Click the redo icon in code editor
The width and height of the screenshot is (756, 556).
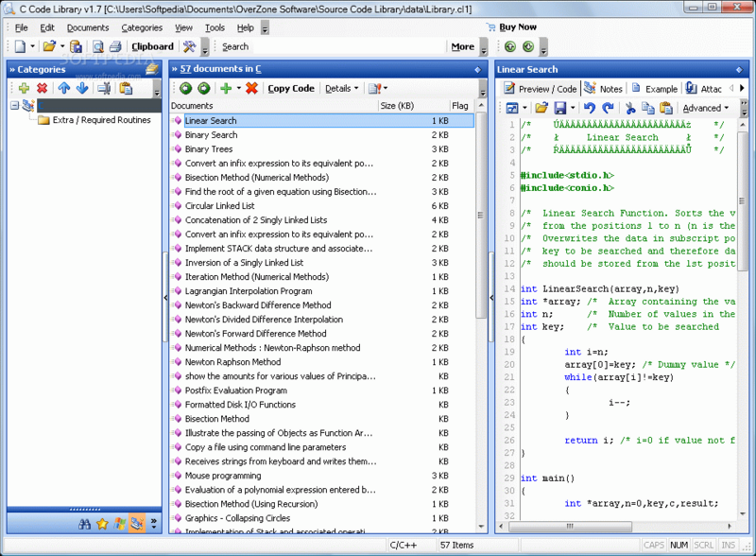point(608,108)
